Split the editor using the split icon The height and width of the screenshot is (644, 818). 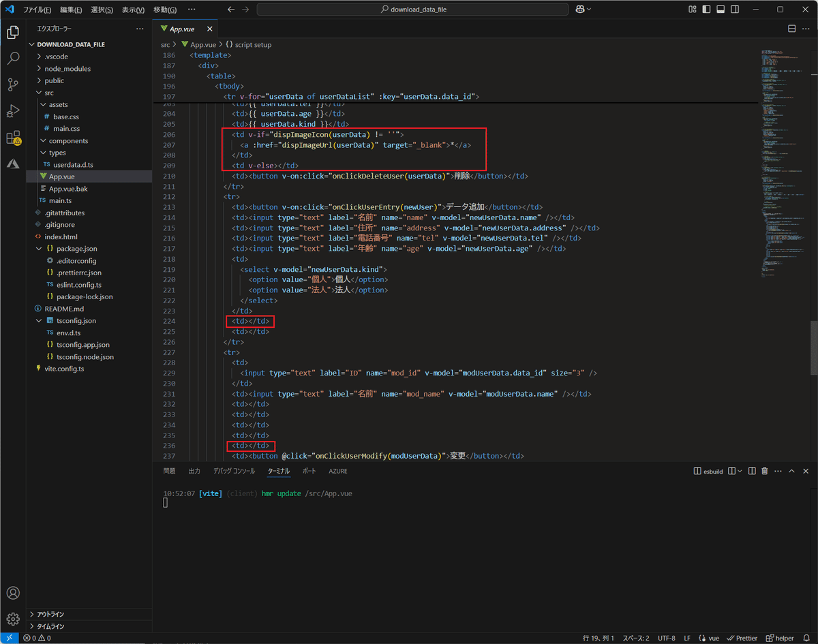coord(791,29)
